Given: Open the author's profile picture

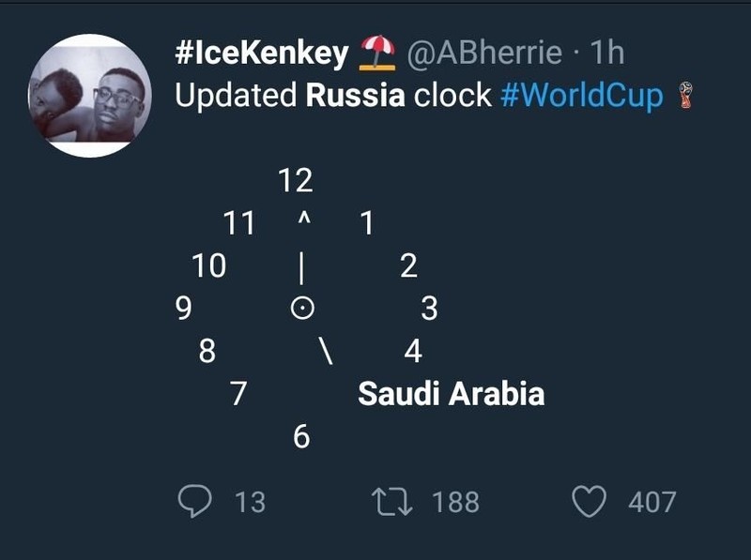Looking at the screenshot, I should pyautogui.click(x=90, y=96).
